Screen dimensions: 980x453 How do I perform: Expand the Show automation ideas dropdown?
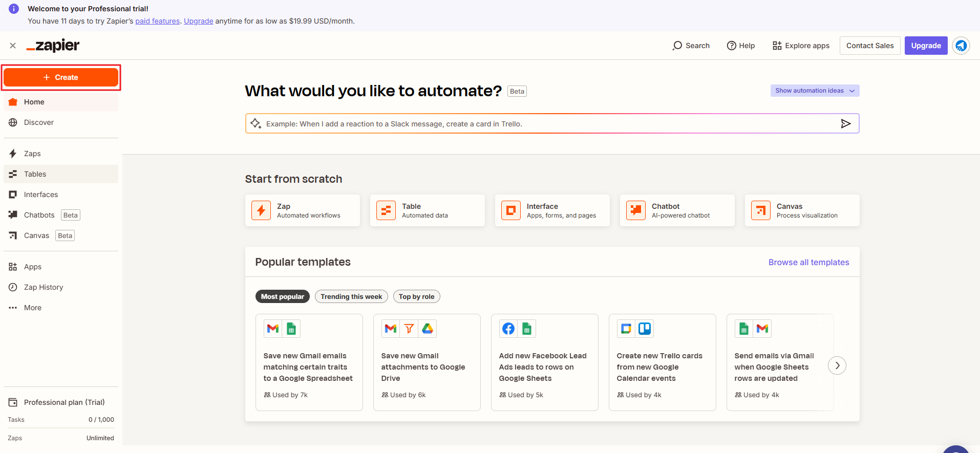815,91
